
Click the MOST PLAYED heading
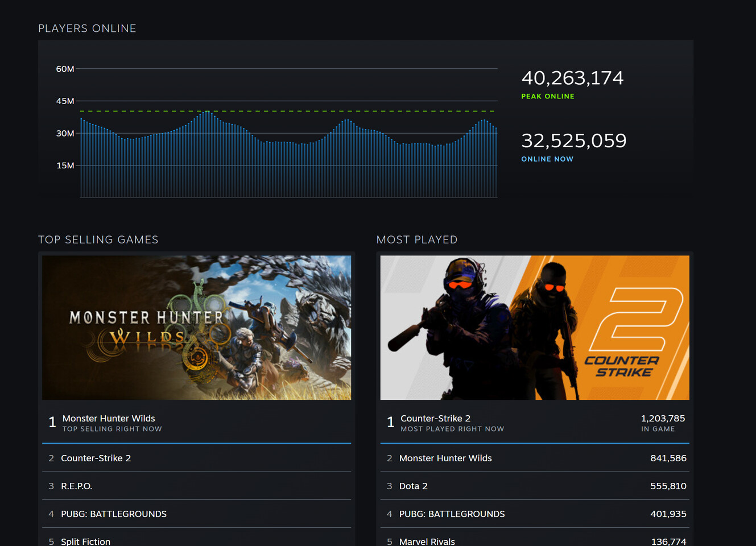pyautogui.click(x=417, y=240)
